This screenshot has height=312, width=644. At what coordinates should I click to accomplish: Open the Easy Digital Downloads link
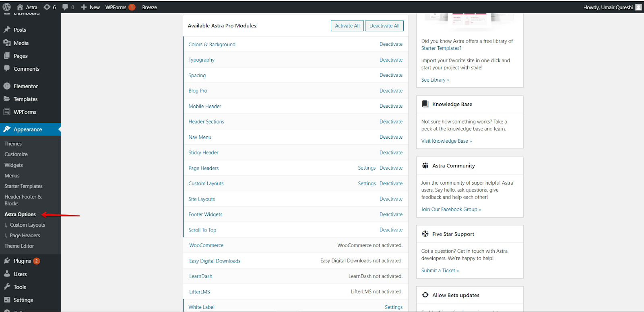point(215,261)
